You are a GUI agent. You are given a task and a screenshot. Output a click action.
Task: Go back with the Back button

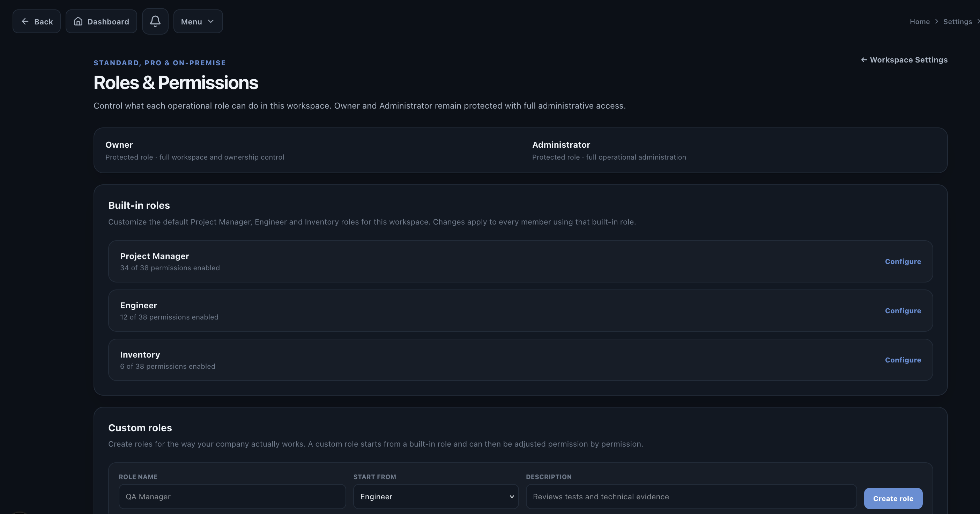[37, 21]
